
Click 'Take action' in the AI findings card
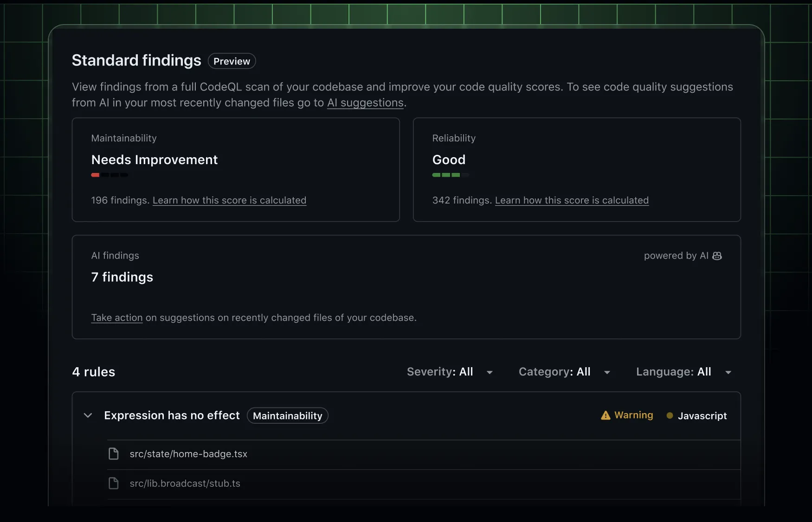pos(116,318)
